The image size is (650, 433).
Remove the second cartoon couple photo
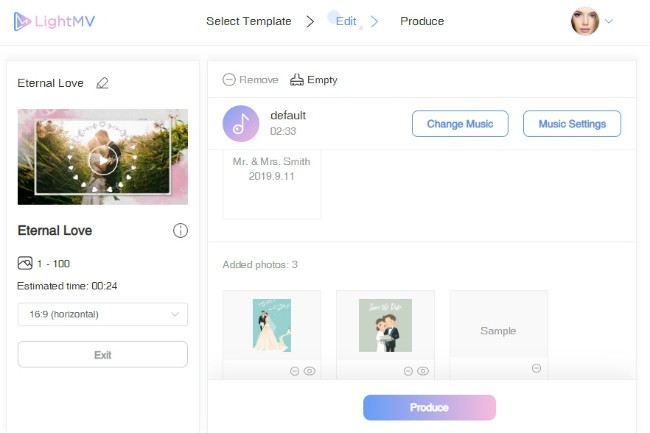pyautogui.click(x=408, y=370)
